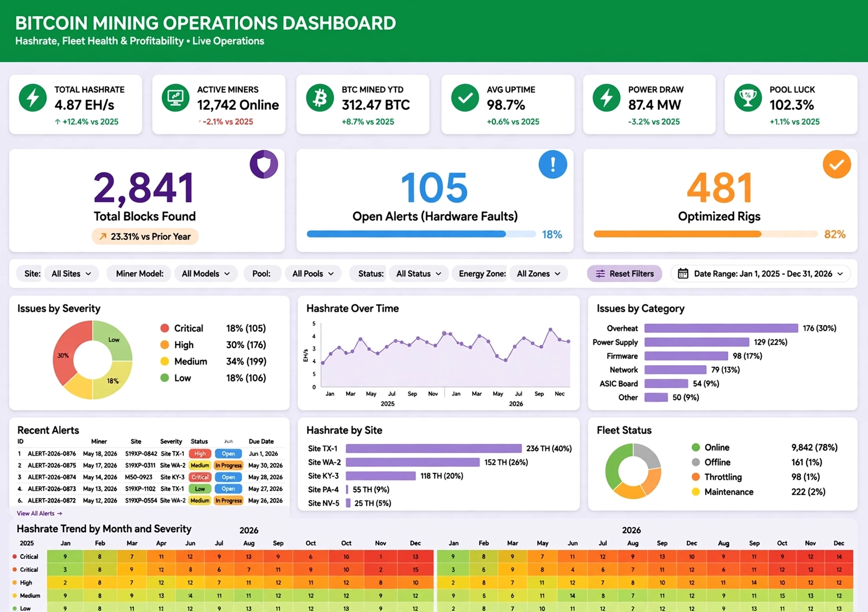Open the Energy Zone All Zones dropdown
Screen dimensions: 868x612
538,274
